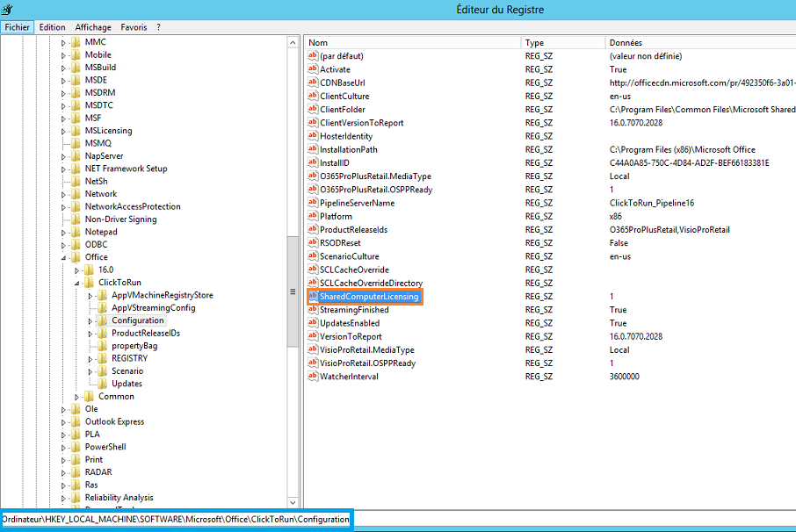Expand the 16.0 key under Office
796x532 pixels.
pos(76,270)
